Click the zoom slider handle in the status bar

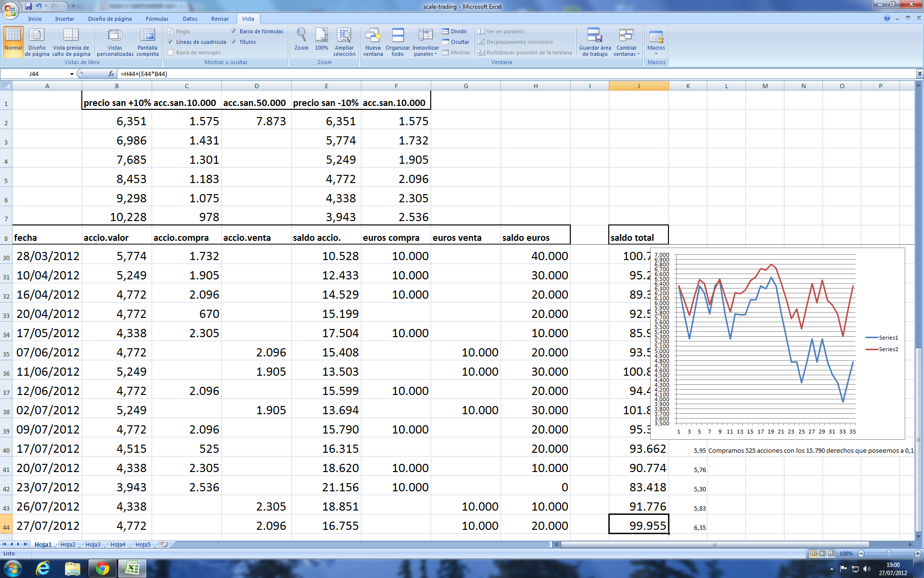pos(889,553)
